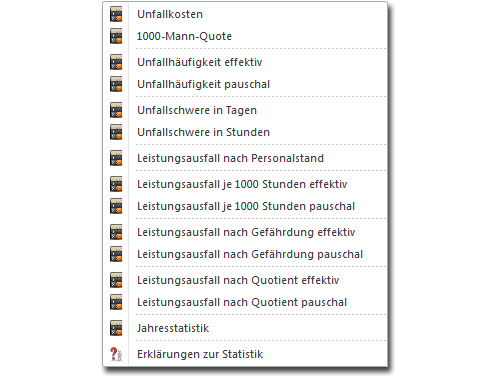Click the icon next to Unfallhäufigkeit pauschal
Screen dimensions: 490x376
[116, 84]
